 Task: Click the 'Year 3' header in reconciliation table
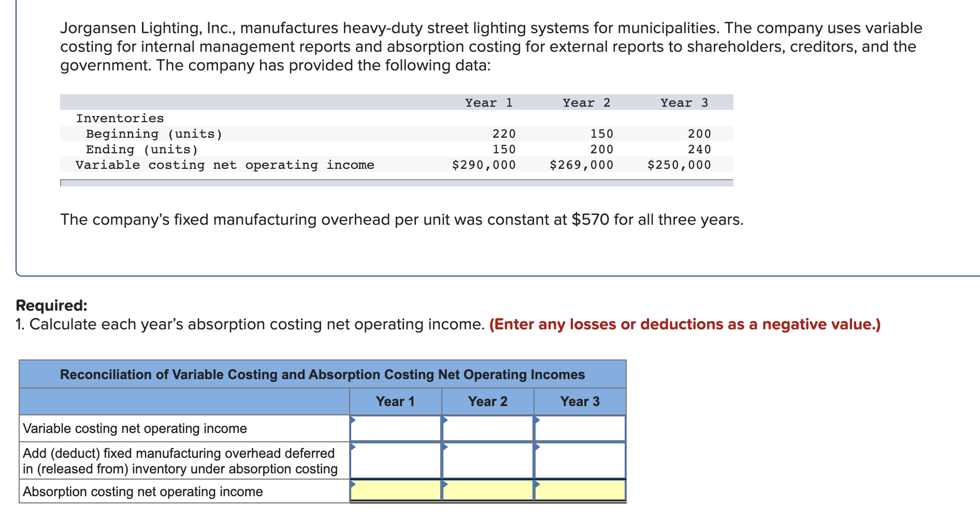pos(580,401)
